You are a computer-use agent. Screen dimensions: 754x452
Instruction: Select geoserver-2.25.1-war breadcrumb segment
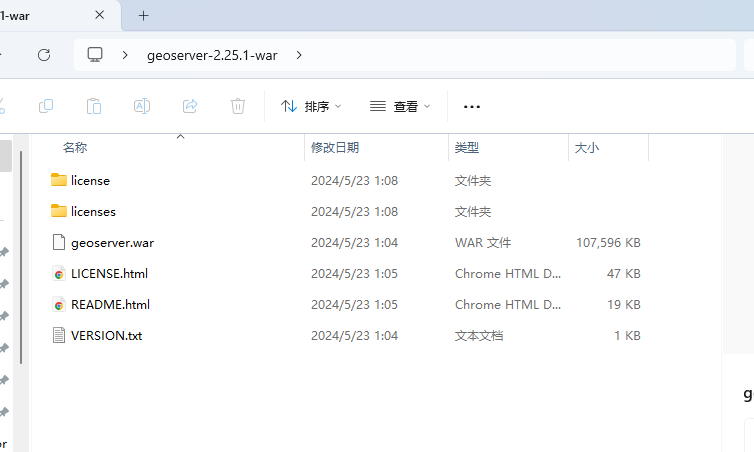212,55
